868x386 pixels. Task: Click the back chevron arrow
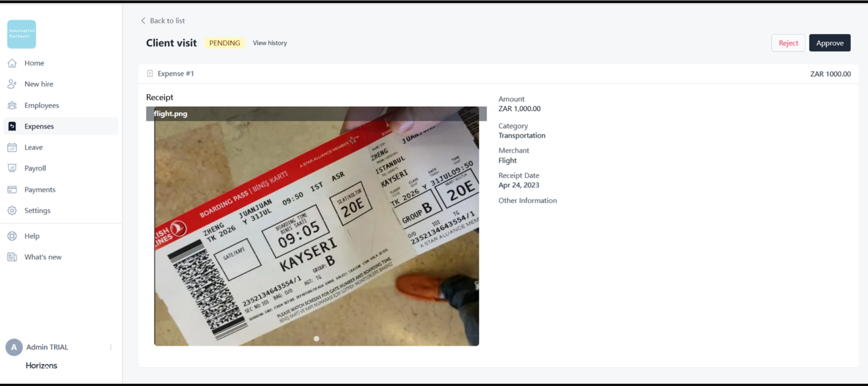(x=143, y=21)
